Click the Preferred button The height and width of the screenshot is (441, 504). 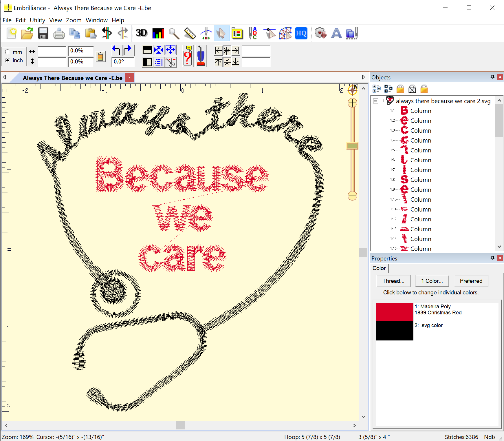[x=471, y=281]
